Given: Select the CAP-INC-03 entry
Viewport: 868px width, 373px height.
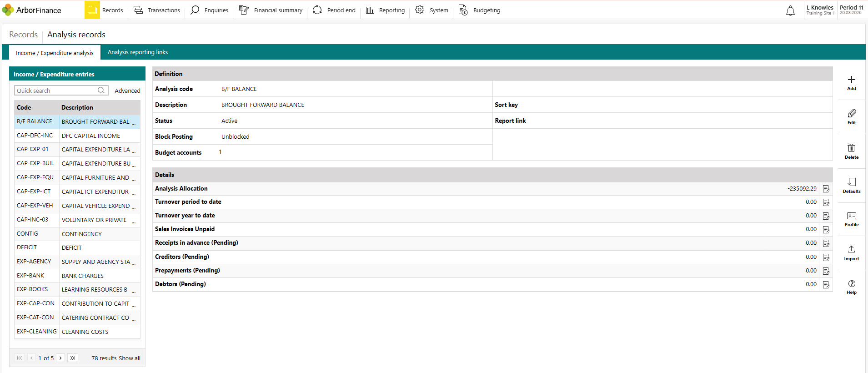Looking at the screenshot, I should click(x=77, y=220).
